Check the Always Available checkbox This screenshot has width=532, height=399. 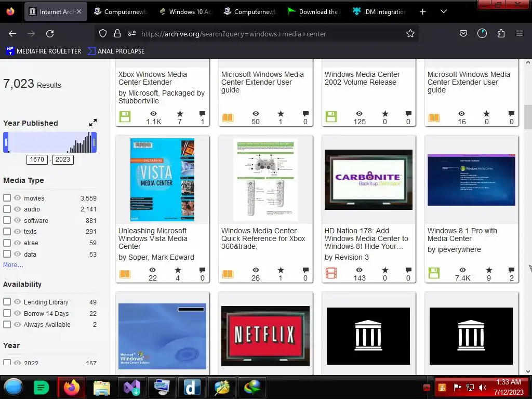click(7, 324)
